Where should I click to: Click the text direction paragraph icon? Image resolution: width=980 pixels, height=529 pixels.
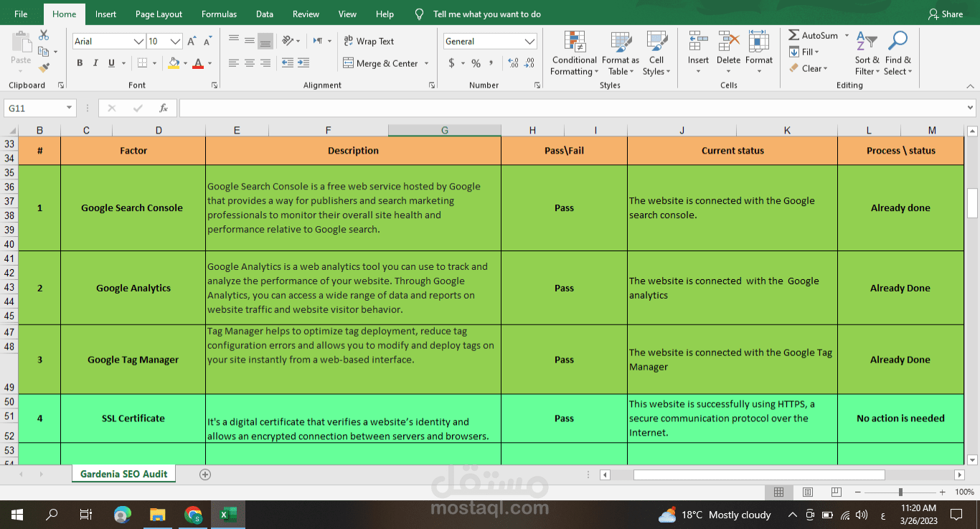318,41
